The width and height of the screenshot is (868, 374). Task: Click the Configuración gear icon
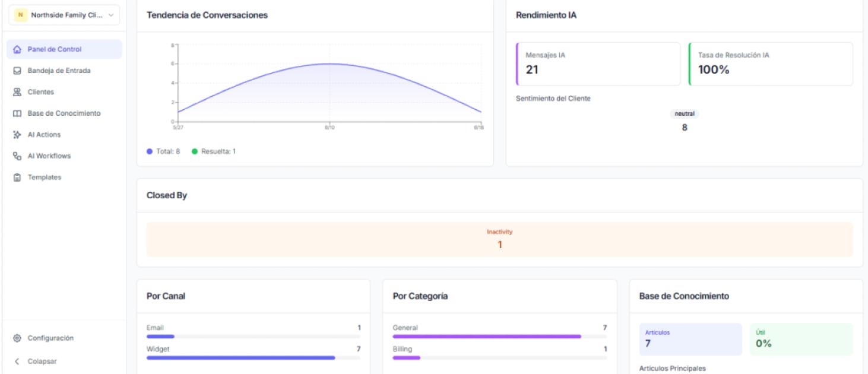(x=17, y=338)
